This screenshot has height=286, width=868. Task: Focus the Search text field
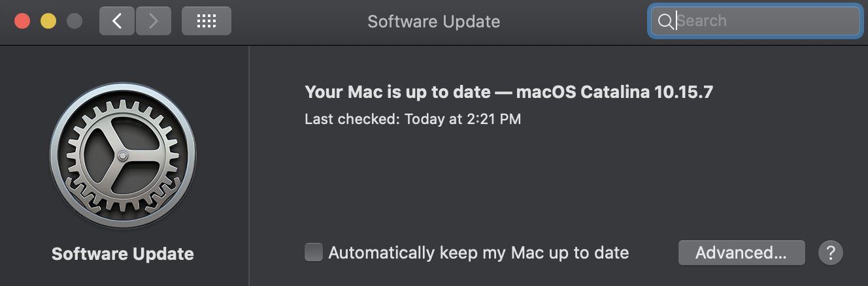coord(756,21)
